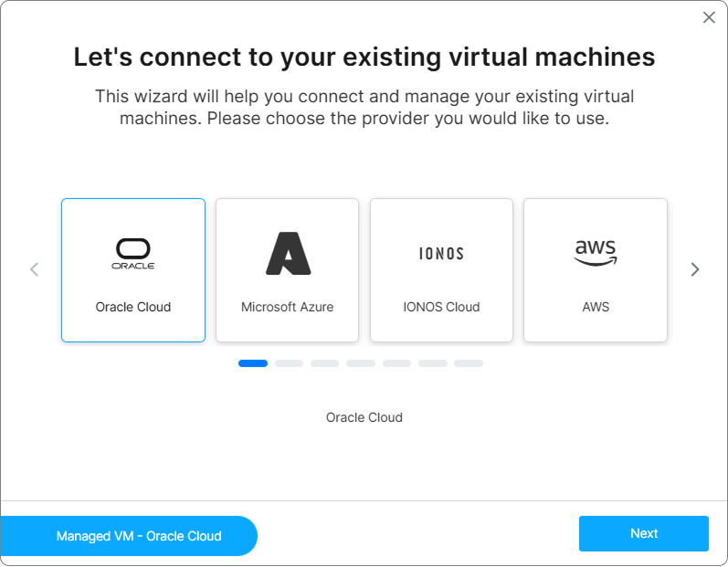
Task: Jump to seventh carousel page indicator
Action: (469, 363)
